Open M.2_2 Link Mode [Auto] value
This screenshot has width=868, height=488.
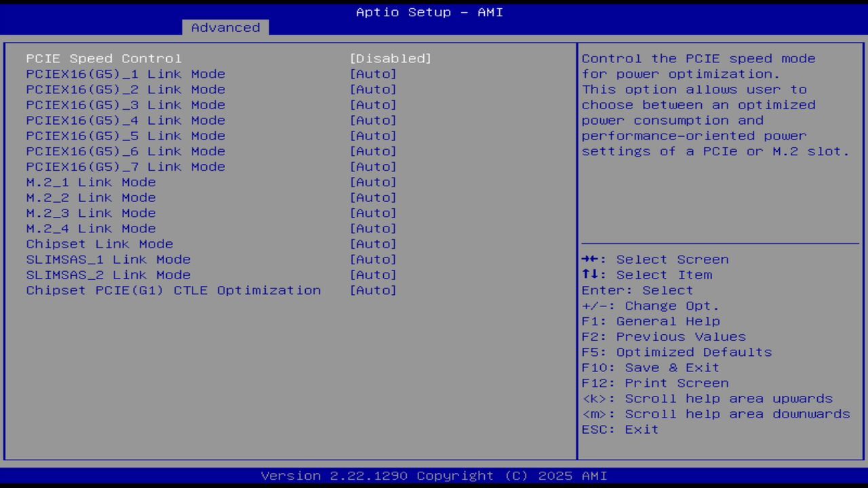pos(372,197)
